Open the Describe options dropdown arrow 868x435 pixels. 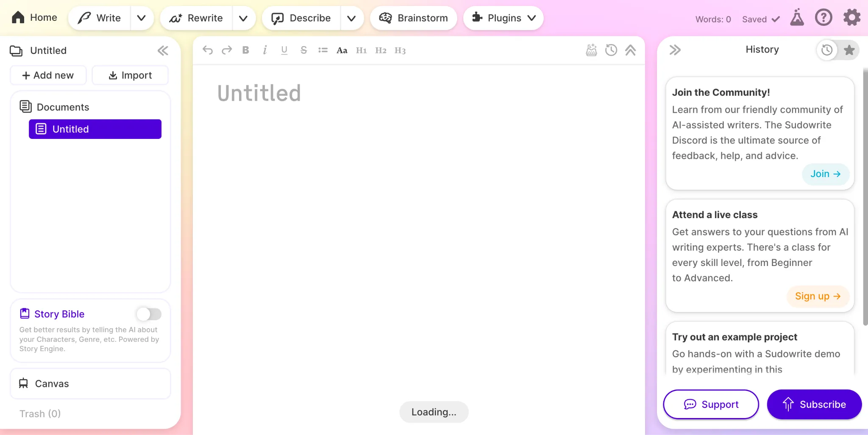[x=351, y=18]
